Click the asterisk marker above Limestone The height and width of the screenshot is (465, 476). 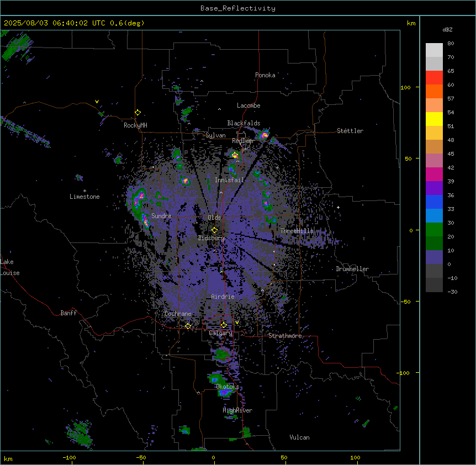point(84,191)
